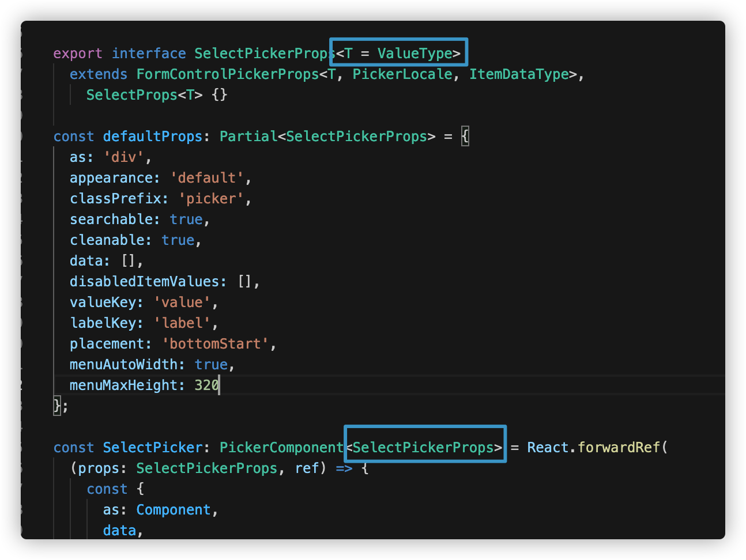This screenshot has width=746, height=560.
Task: Click the menuMaxHeight value 320
Action: click(x=205, y=385)
